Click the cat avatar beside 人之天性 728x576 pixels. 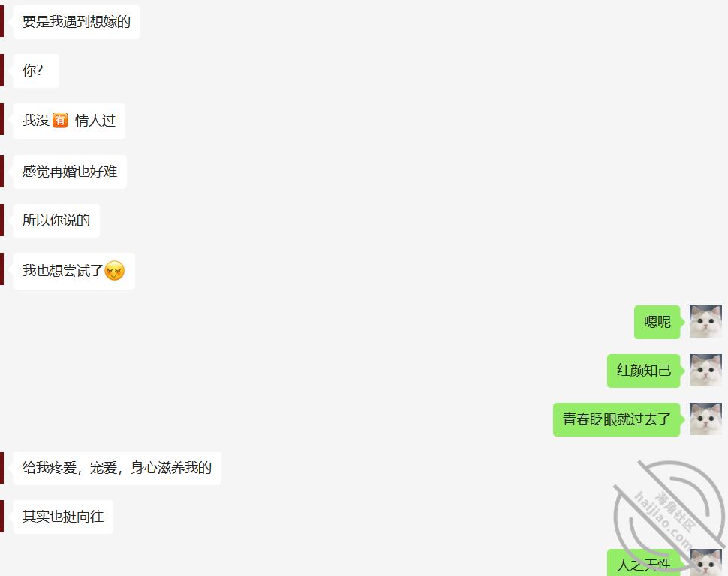(705, 562)
